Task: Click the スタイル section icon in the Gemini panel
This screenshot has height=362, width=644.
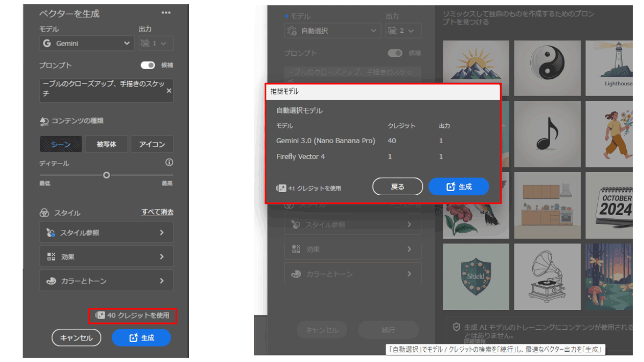Action: point(44,213)
